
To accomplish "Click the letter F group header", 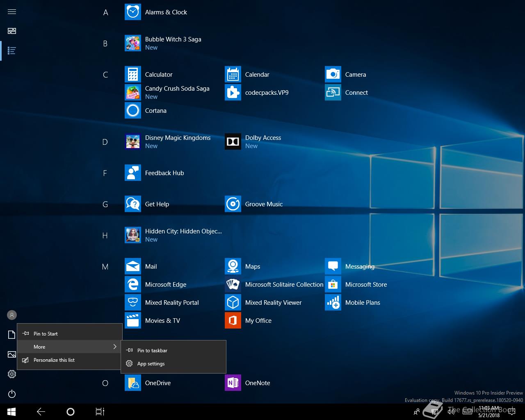I will (x=105, y=173).
